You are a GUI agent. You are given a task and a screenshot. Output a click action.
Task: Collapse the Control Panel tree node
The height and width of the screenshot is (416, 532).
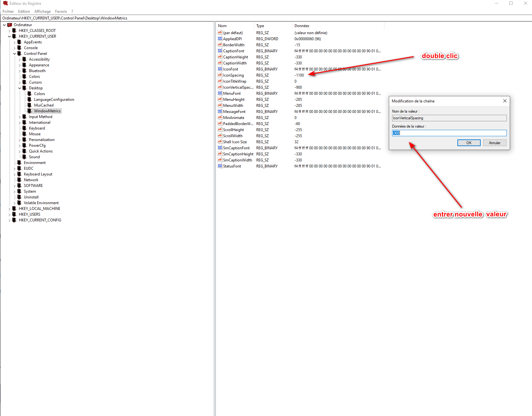[14, 54]
